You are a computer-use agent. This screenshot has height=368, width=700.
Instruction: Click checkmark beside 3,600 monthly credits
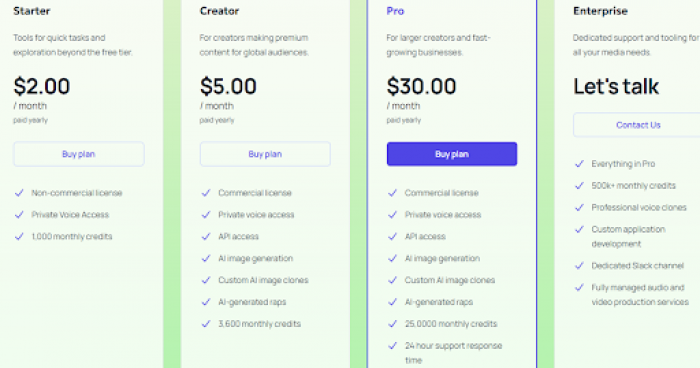coord(206,324)
